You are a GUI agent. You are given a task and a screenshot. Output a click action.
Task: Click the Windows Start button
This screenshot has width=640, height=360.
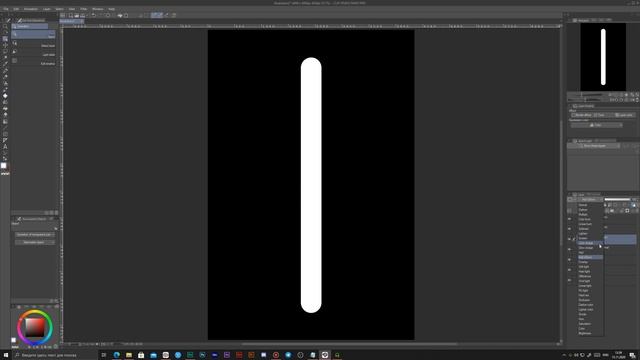tap(6, 355)
